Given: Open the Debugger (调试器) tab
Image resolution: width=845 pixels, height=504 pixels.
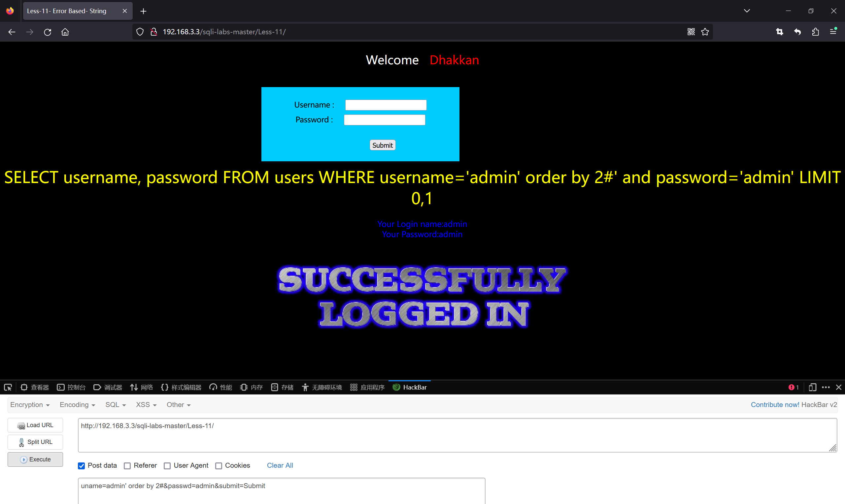Looking at the screenshot, I should [108, 387].
